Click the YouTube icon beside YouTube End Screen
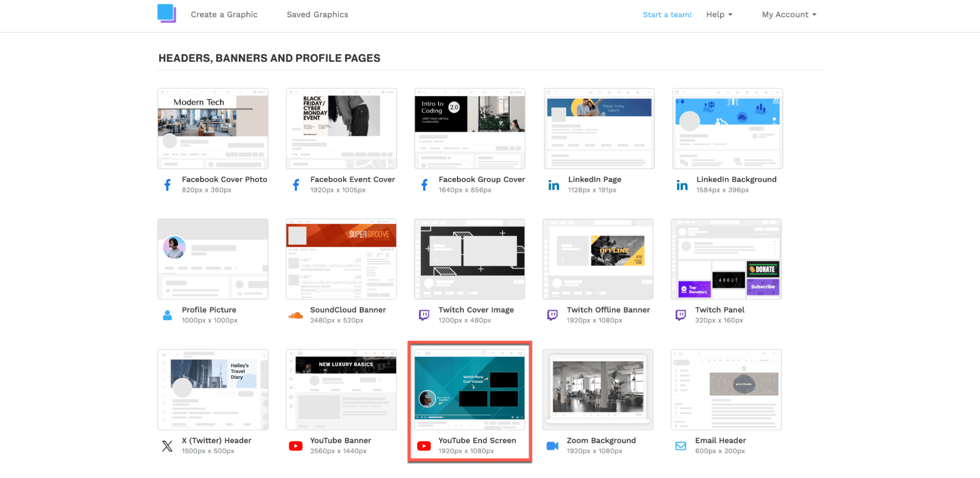The image size is (980, 478). [x=424, y=446]
